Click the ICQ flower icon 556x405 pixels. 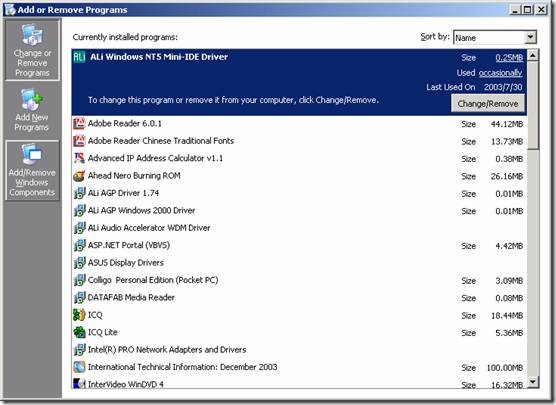pos(79,315)
